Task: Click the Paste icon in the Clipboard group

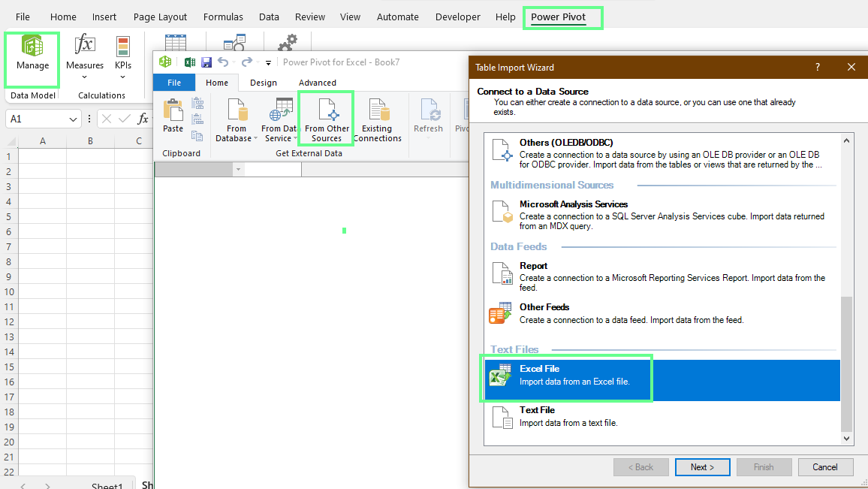Action: 172,116
